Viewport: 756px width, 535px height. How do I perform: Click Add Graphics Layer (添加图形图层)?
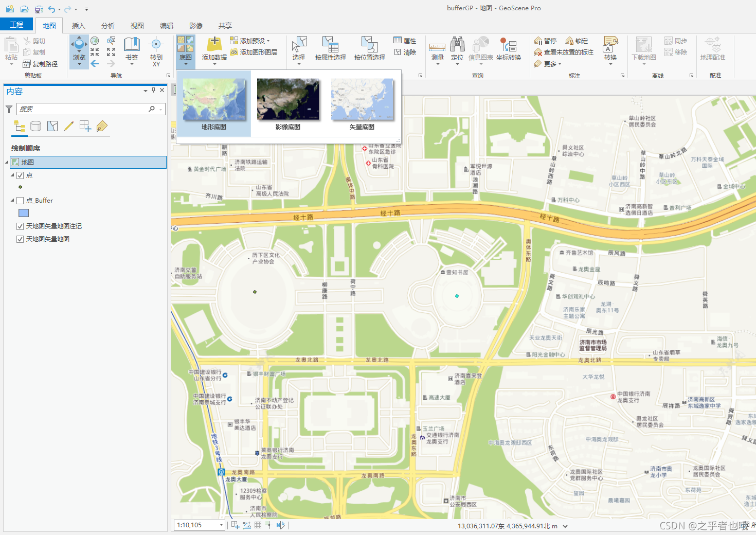coord(254,52)
